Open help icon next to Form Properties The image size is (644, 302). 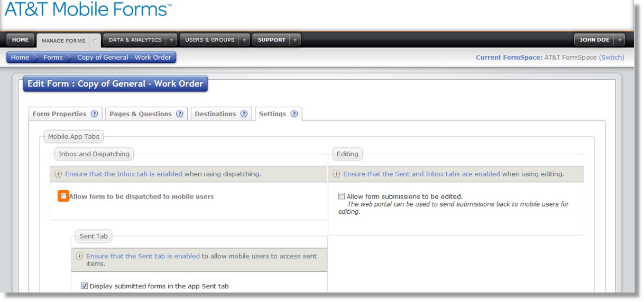point(95,114)
